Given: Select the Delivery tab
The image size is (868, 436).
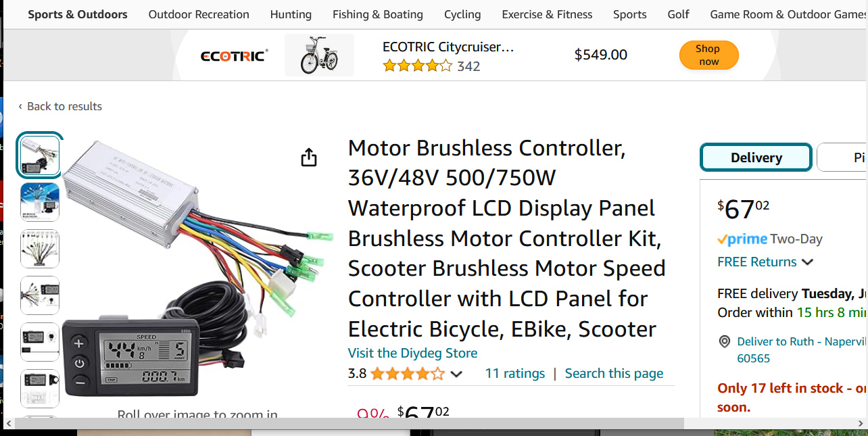Looking at the screenshot, I should pos(756,158).
